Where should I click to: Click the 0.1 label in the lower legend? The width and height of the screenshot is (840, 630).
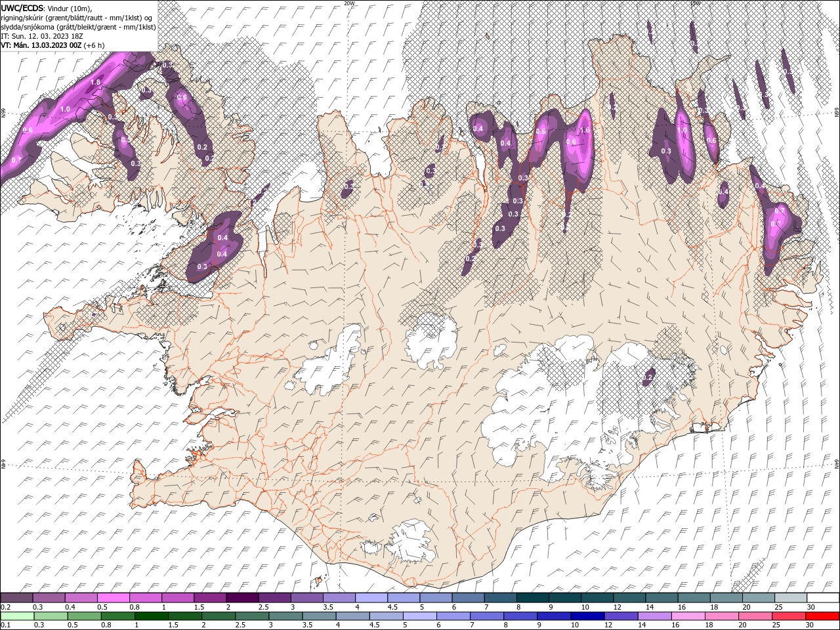pos(5,625)
